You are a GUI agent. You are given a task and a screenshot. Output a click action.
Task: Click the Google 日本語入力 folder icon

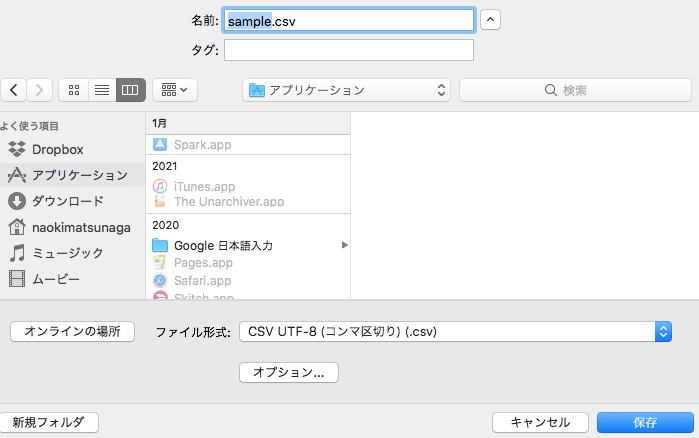pos(160,245)
